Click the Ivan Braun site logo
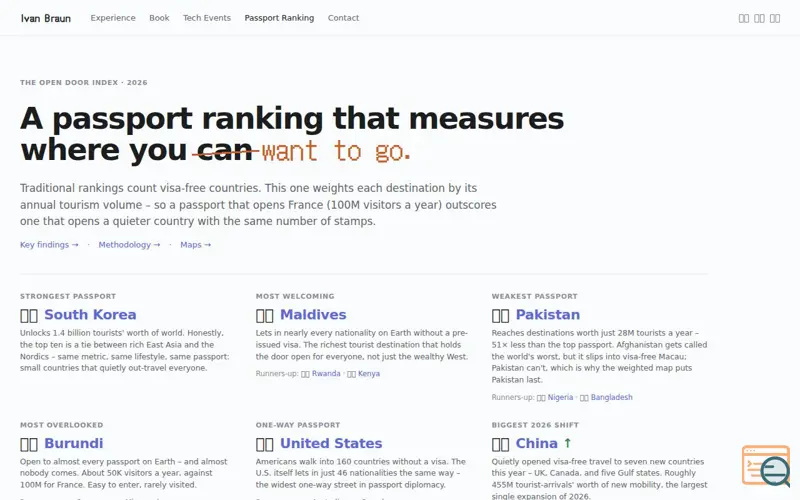Viewport: 800px width, 500px height. [x=46, y=18]
